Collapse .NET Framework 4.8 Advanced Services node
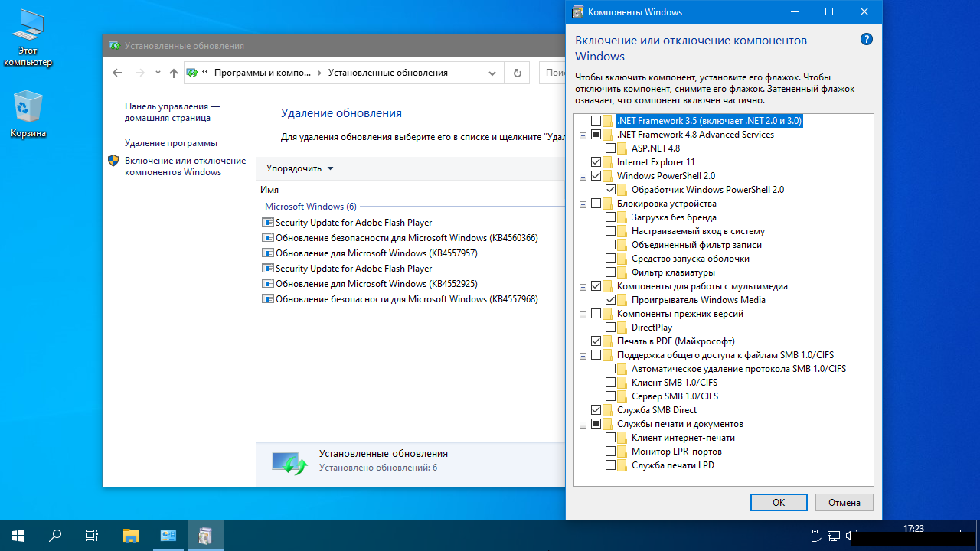Image resolution: width=980 pixels, height=551 pixels. (583, 135)
